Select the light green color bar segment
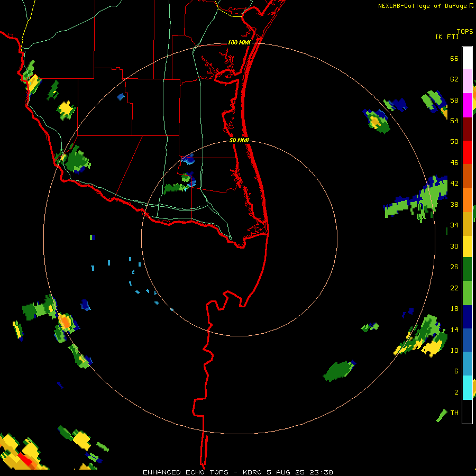This screenshot has height=476, width=476. pyautogui.click(x=467, y=293)
